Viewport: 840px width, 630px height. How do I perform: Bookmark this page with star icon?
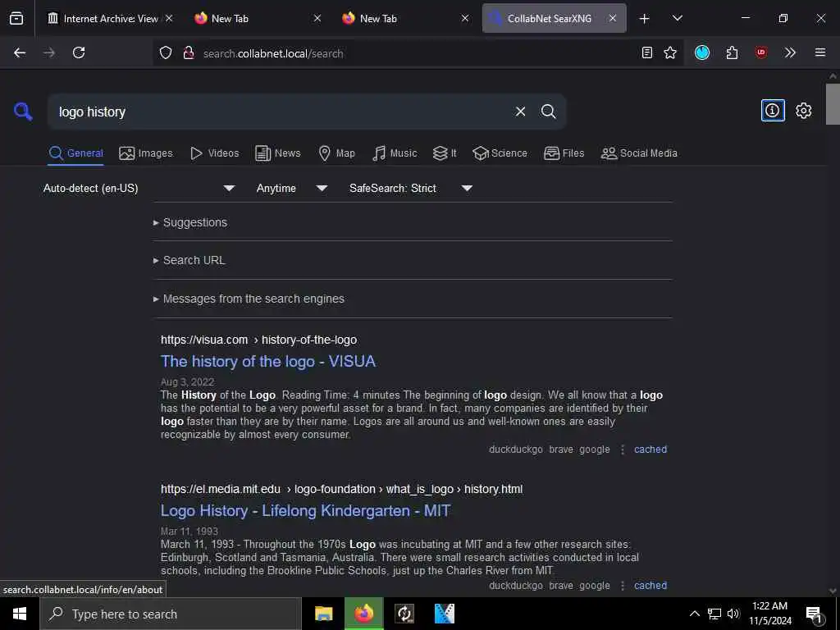click(x=669, y=52)
